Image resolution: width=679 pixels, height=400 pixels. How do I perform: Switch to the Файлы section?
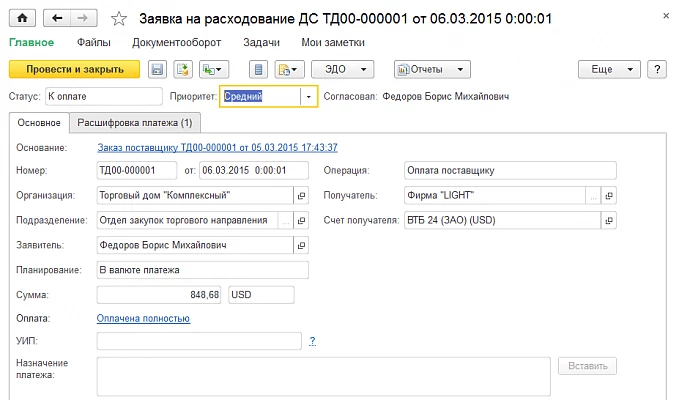coord(94,42)
